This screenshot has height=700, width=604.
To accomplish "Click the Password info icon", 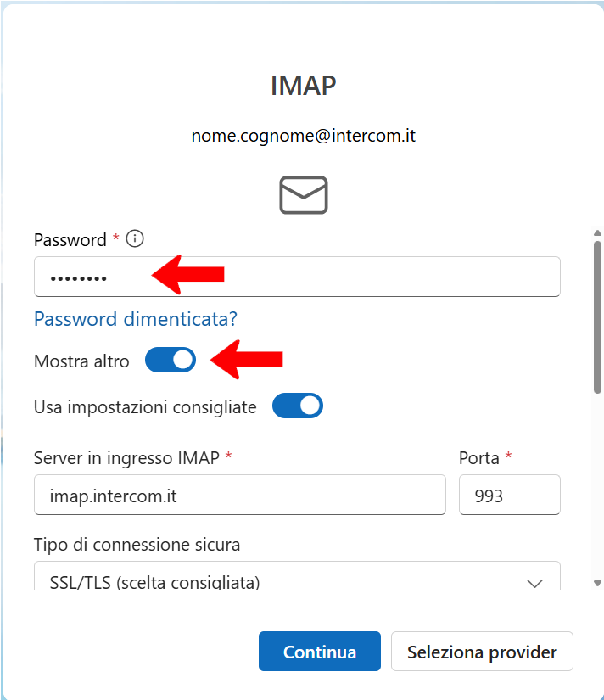I will click(x=134, y=239).
